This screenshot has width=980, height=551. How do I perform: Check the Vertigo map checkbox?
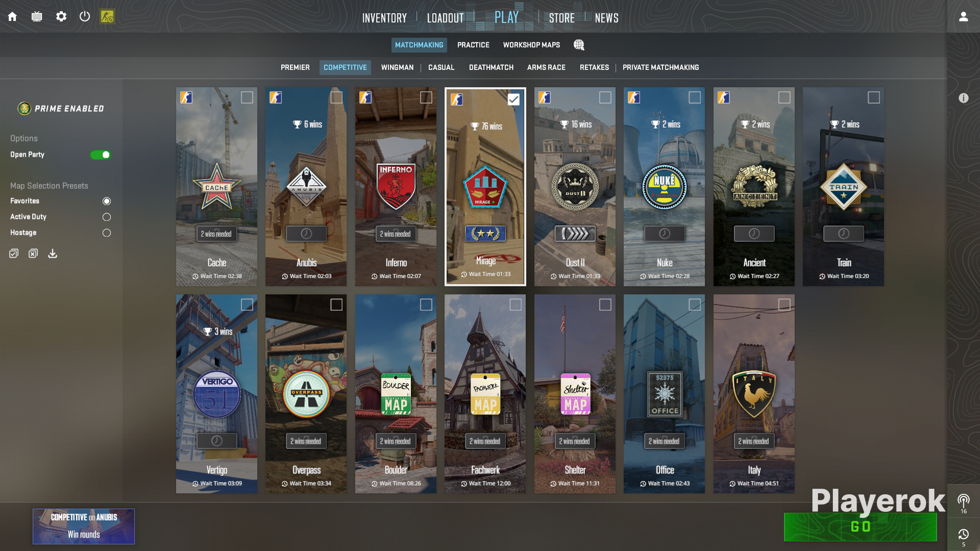[247, 305]
